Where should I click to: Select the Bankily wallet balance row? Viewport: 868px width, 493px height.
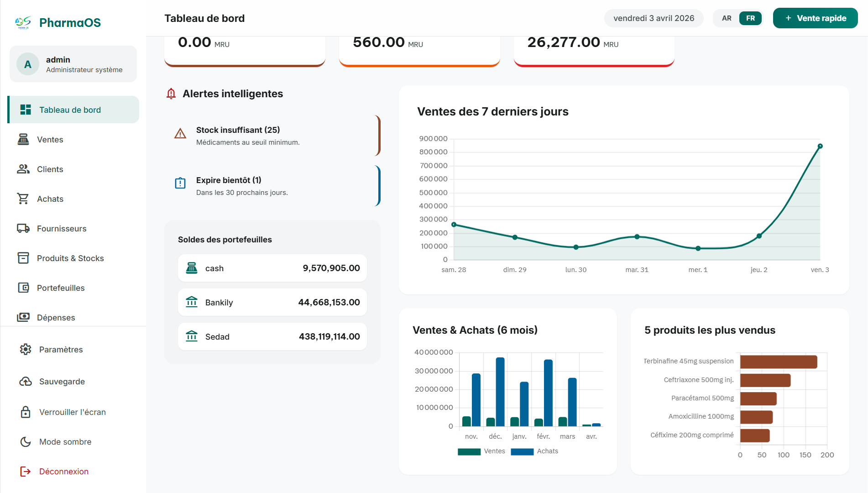272,302
